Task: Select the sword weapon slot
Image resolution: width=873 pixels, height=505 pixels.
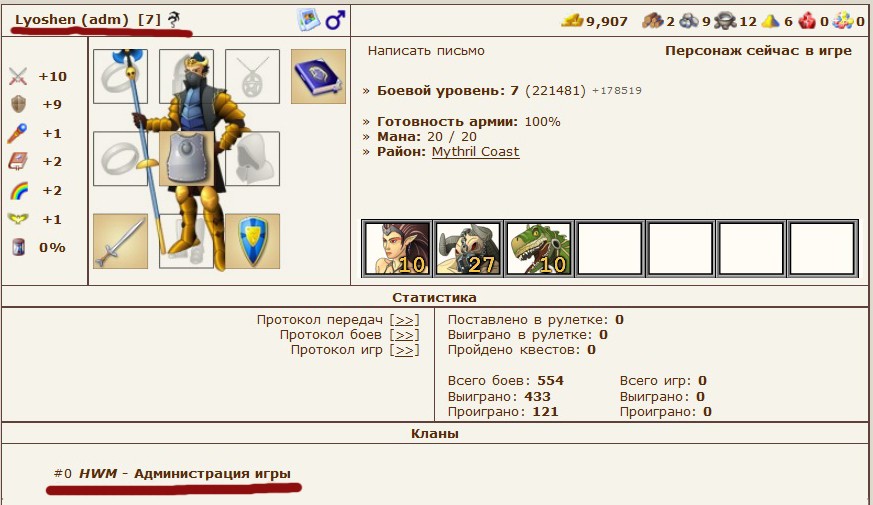Action: (120, 241)
